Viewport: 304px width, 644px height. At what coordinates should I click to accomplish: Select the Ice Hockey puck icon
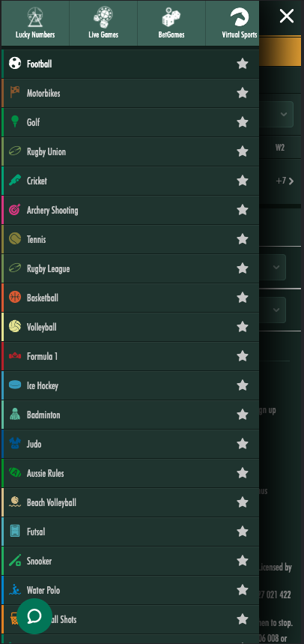point(15,385)
